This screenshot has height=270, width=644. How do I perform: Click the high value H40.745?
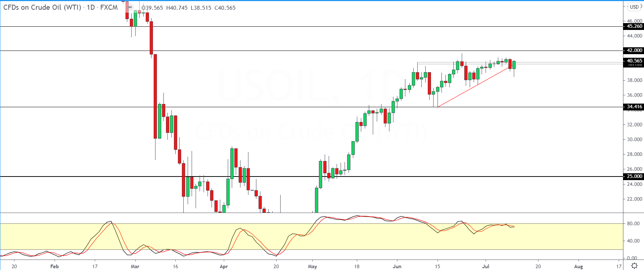pyautogui.click(x=177, y=8)
